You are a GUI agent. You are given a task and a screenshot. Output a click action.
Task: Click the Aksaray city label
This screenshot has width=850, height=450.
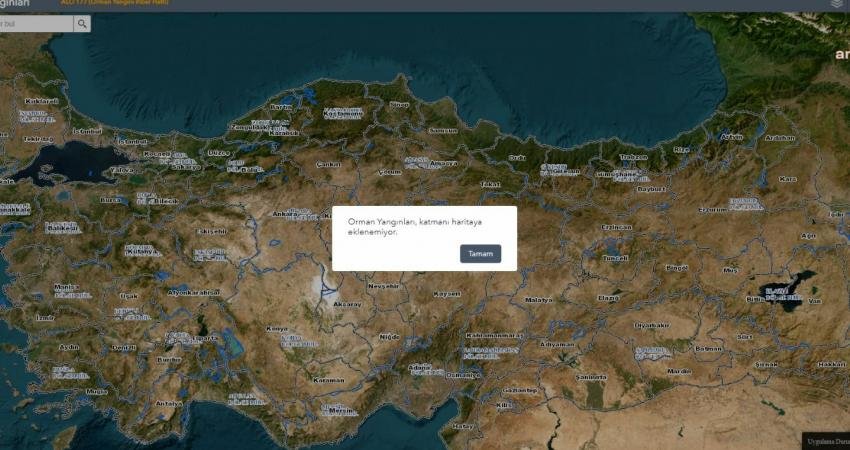[x=347, y=304]
